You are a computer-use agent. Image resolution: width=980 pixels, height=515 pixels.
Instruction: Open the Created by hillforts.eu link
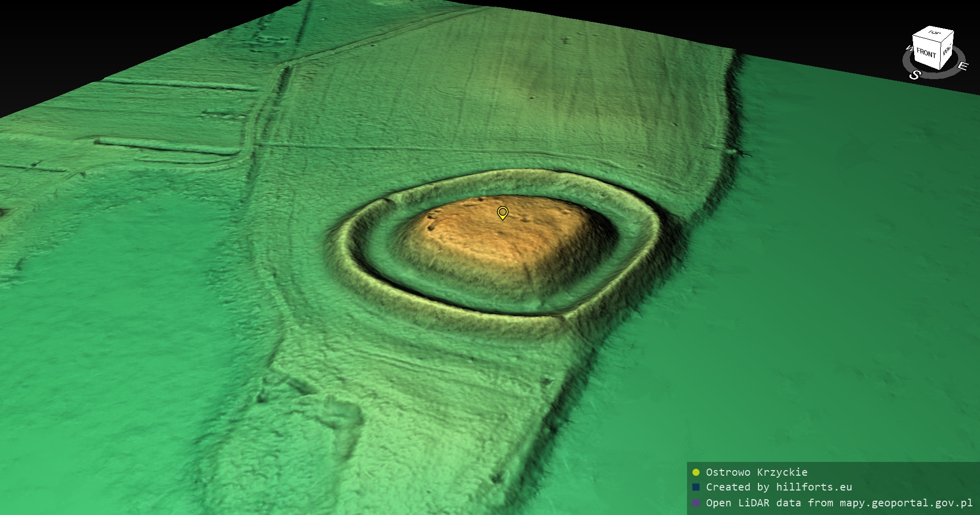click(x=778, y=487)
